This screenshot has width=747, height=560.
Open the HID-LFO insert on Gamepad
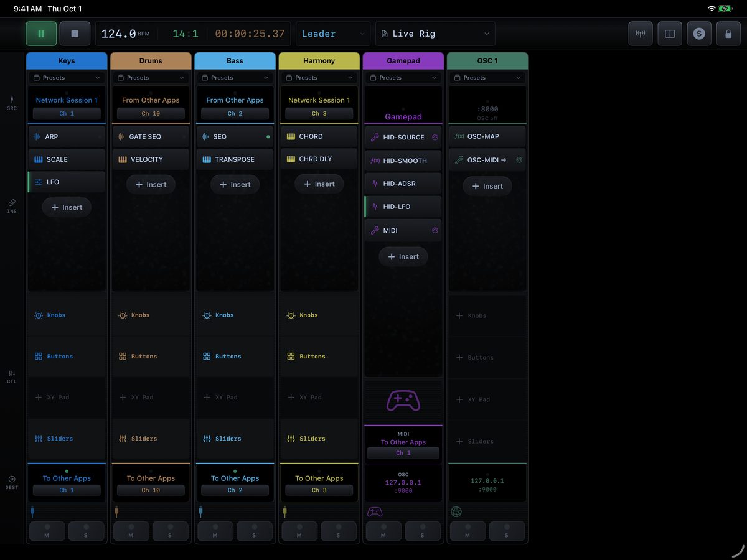coord(403,207)
